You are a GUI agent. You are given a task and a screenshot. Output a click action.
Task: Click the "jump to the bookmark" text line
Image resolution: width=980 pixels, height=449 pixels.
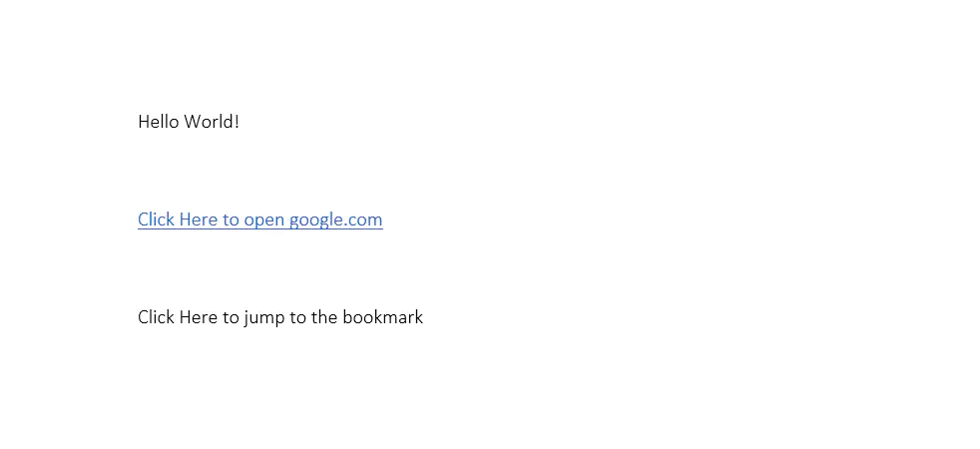(280, 317)
